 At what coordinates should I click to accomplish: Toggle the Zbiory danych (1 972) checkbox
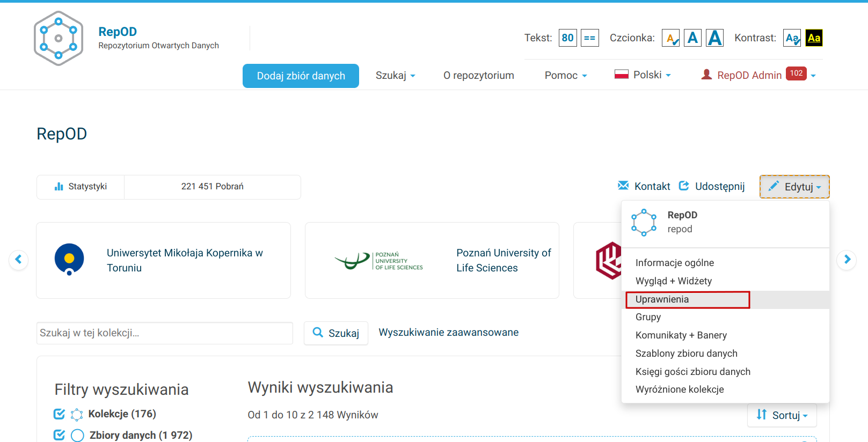[59, 435]
